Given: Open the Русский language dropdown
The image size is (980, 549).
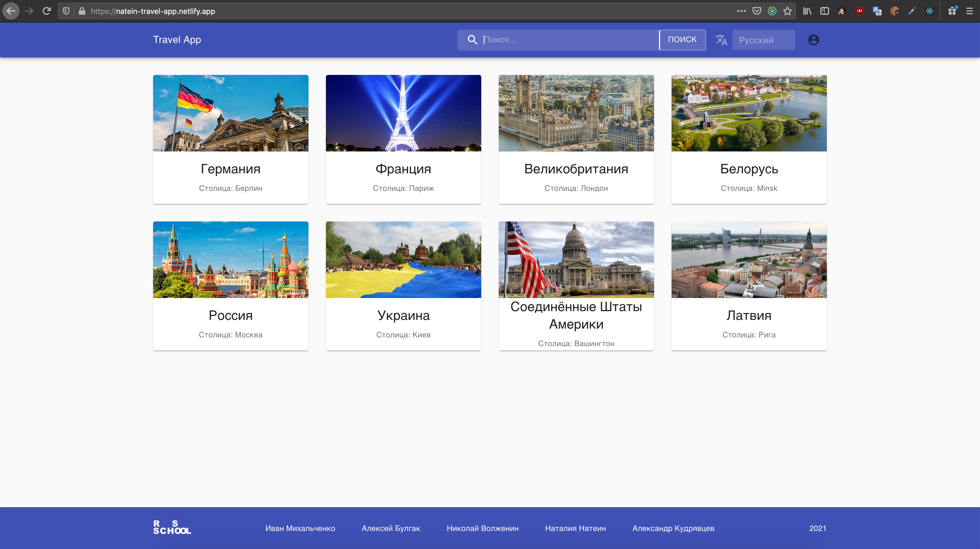Looking at the screenshot, I should coord(763,40).
